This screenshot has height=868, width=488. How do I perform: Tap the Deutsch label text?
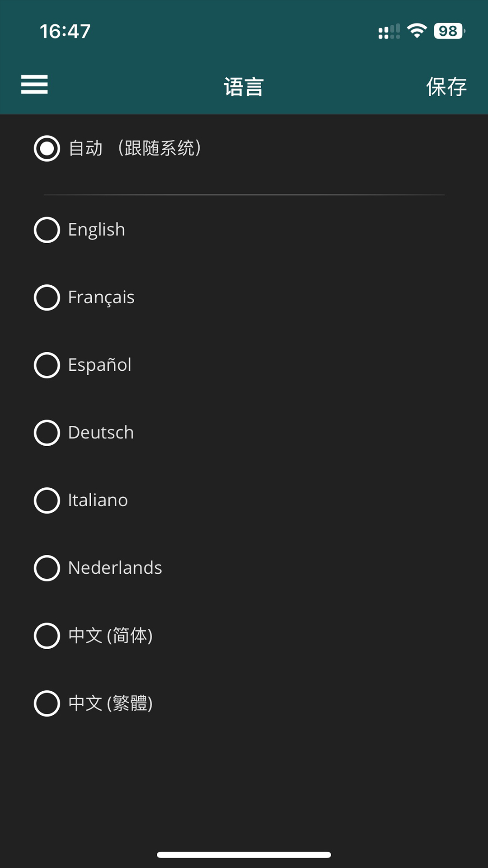101,433
